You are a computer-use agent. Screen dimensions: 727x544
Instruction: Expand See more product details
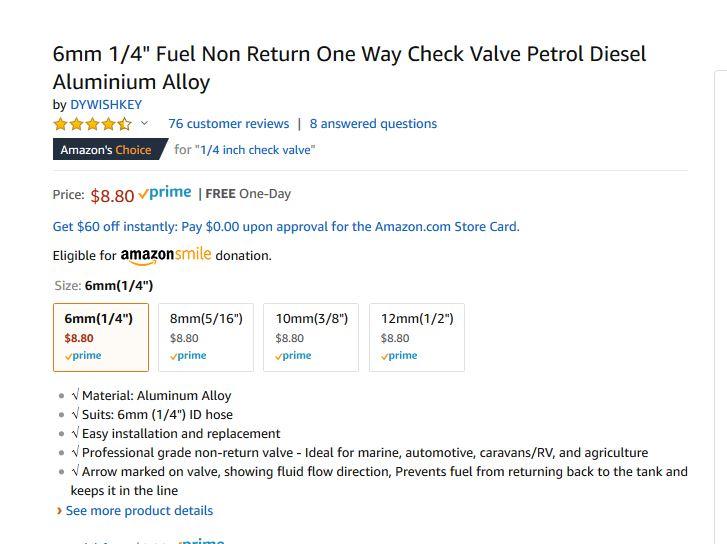click(139, 511)
